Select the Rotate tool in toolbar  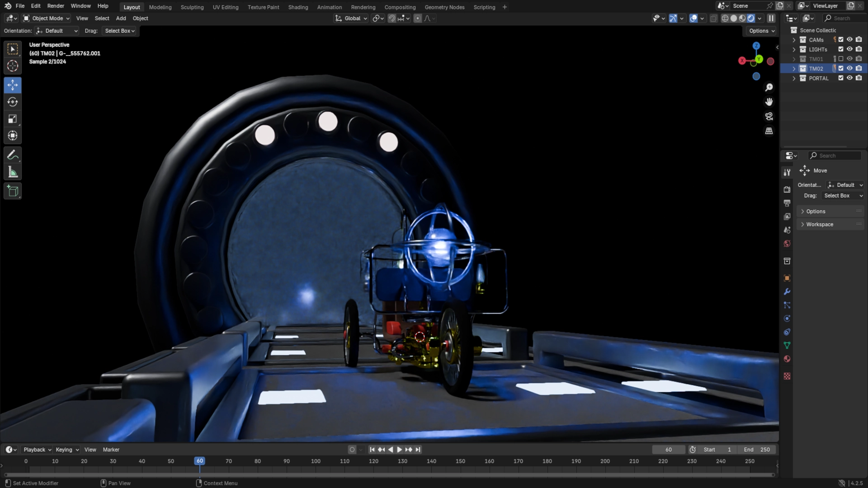pos(13,102)
